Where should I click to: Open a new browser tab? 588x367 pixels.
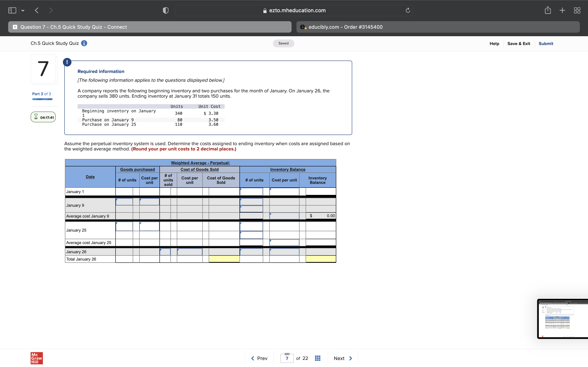click(x=562, y=10)
